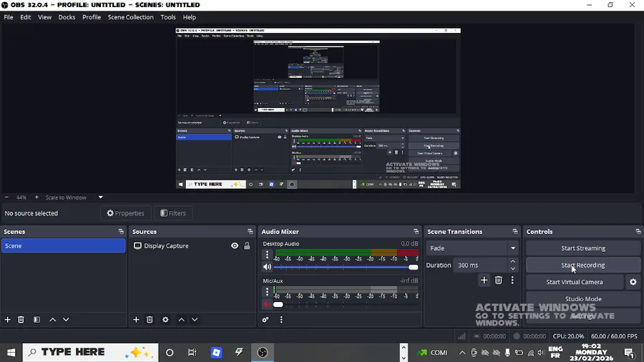Screen dimensions: 644x362
Task: Select Scene in Scenes list
Action: [63, 246]
